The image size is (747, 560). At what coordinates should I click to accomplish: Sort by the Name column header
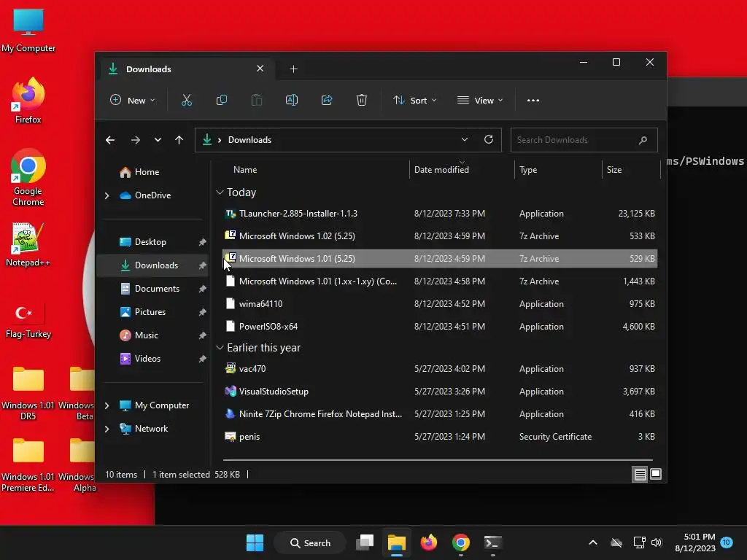tap(245, 169)
